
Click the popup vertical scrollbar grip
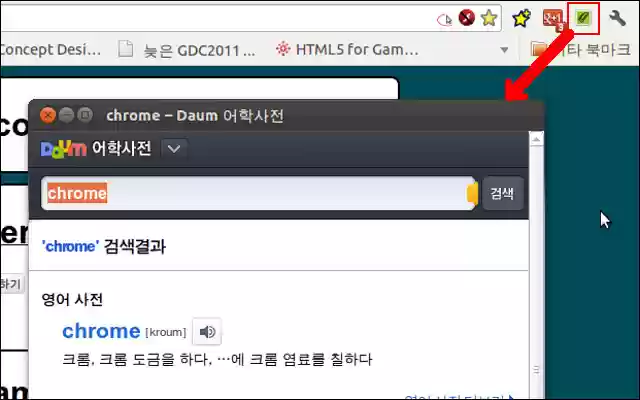coord(536,370)
